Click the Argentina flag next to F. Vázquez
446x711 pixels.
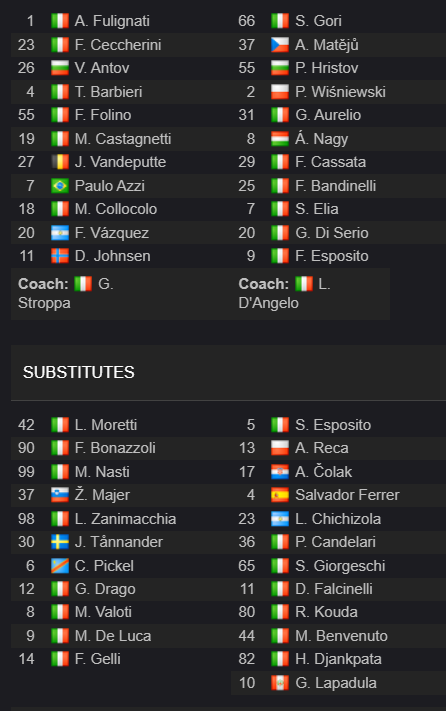[x=60, y=233]
